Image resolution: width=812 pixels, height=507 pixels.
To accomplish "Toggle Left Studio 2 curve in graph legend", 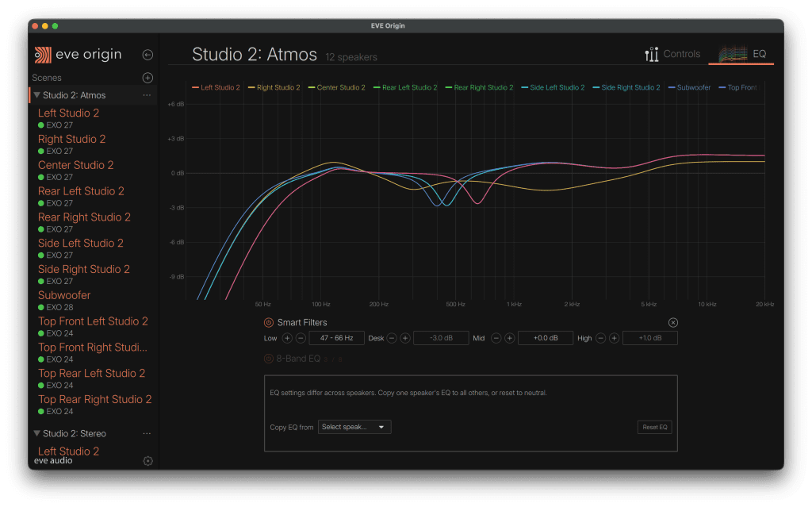I will (216, 87).
